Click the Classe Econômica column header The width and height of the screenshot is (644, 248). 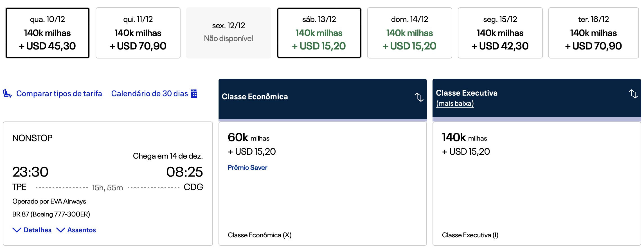pos(323,99)
